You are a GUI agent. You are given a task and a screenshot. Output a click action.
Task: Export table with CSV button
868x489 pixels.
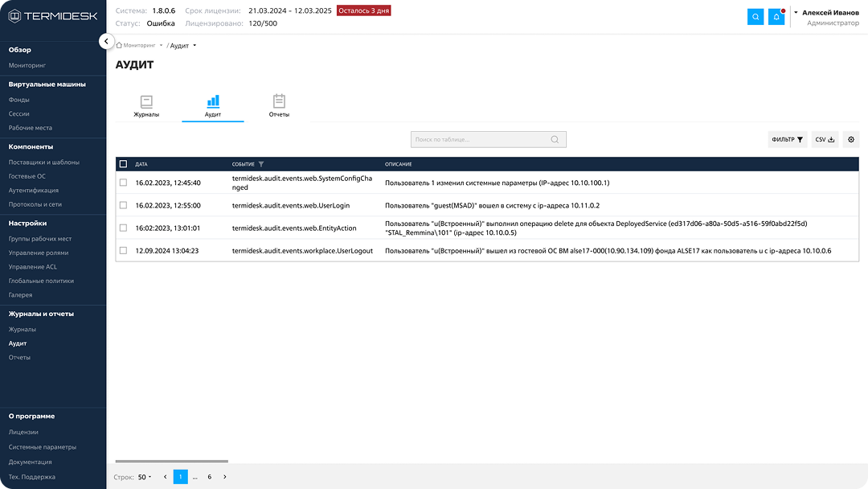coord(825,139)
